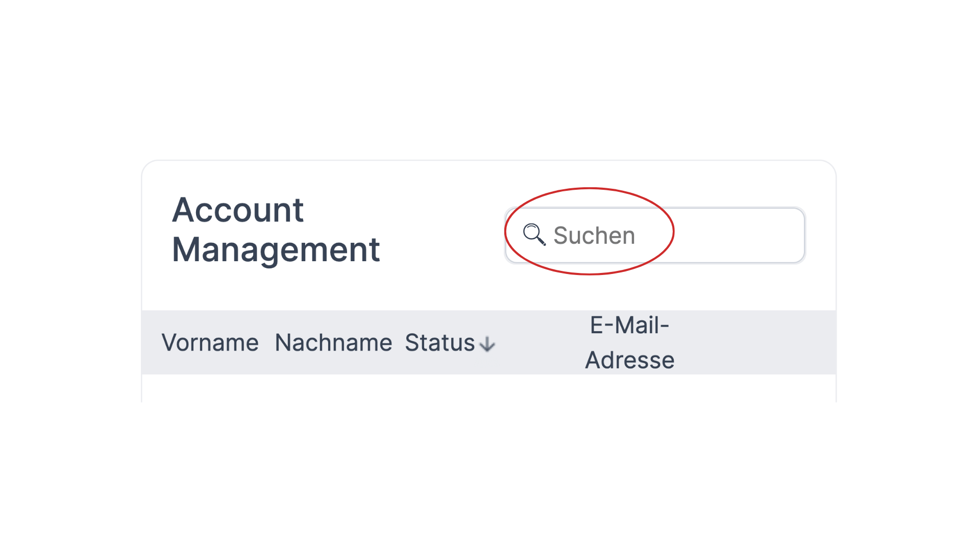Click the Status sort arrow icon
The width and height of the screenshot is (980, 551).
tap(487, 344)
